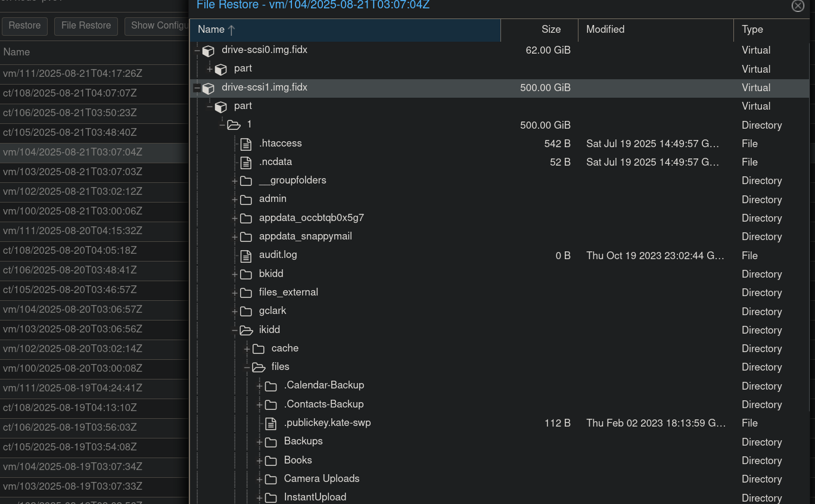815x504 pixels.
Task: Click the .htaccess file icon
Action: pos(245,144)
